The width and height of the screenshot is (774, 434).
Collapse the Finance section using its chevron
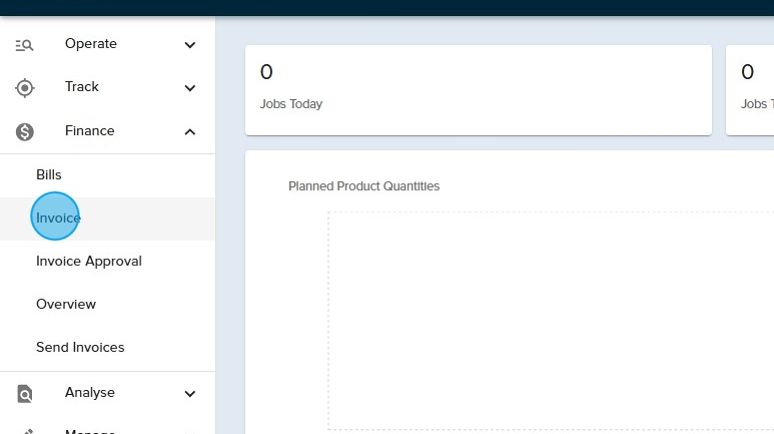190,132
